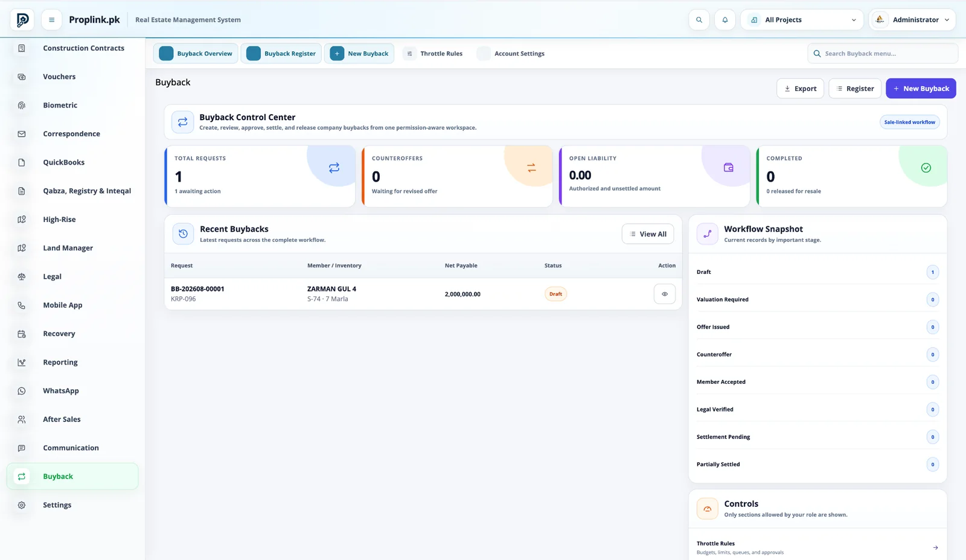Click the Sale-linked workflow badge
Viewport: 966px width, 560px height.
pos(909,122)
